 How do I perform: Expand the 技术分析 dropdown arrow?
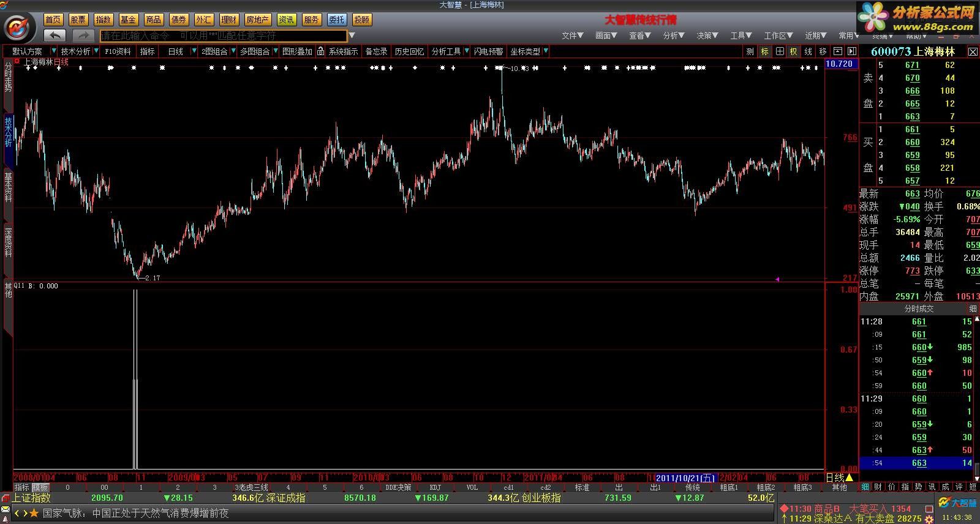click(97, 51)
